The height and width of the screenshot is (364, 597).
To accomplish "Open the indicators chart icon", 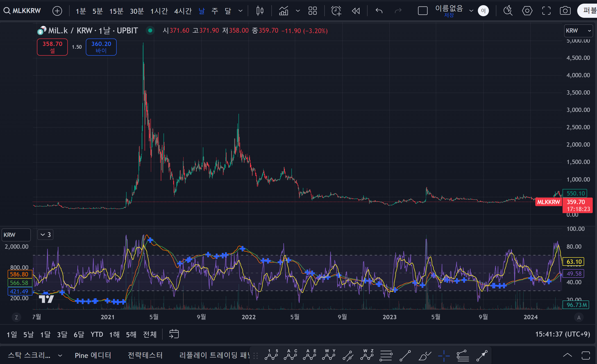I will [x=284, y=11].
